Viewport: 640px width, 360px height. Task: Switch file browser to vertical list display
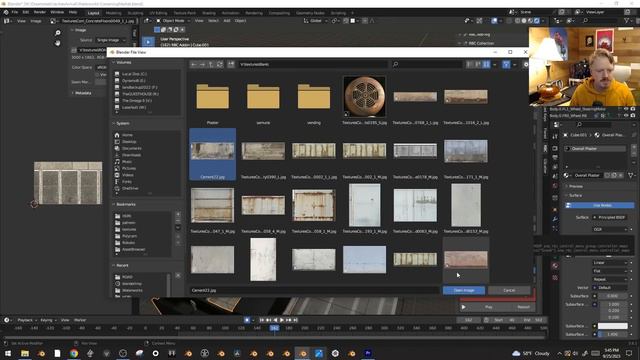click(469, 64)
